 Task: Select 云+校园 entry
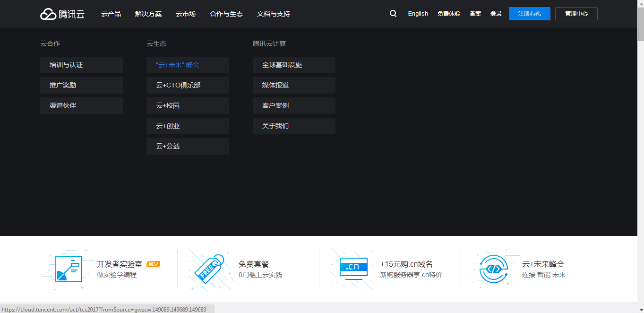coord(188,105)
